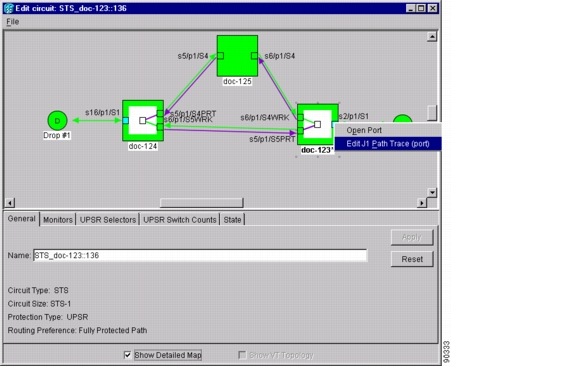
Task: Select the doc-125 node icon
Action: (237, 56)
